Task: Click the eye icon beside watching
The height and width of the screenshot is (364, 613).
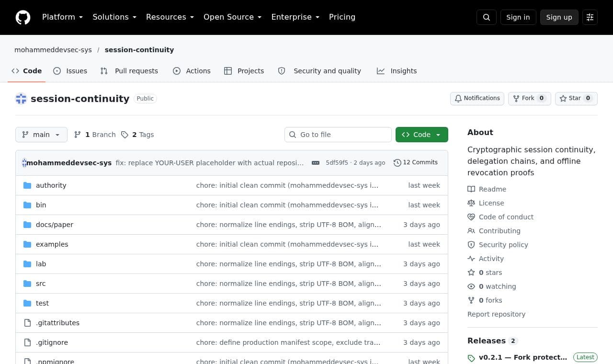Action: point(471,286)
